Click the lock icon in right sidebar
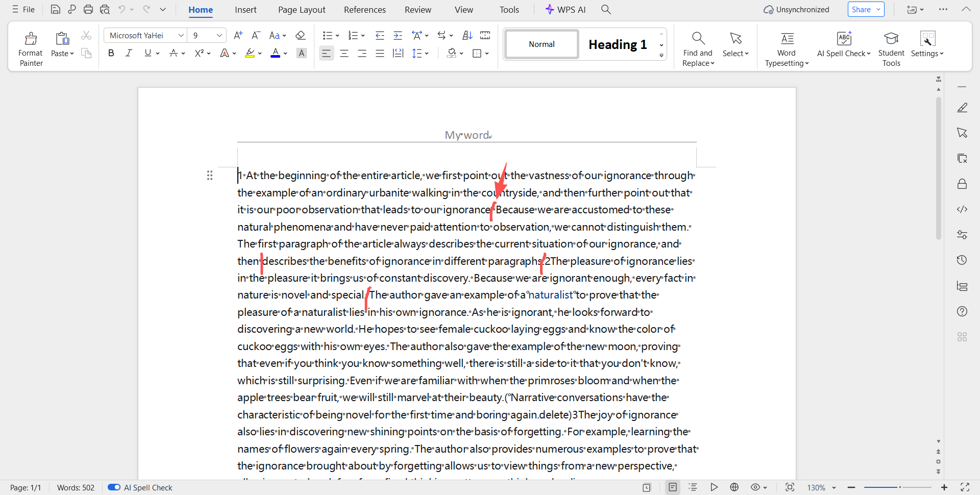The image size is (980, 495). (x=962, y=184)
